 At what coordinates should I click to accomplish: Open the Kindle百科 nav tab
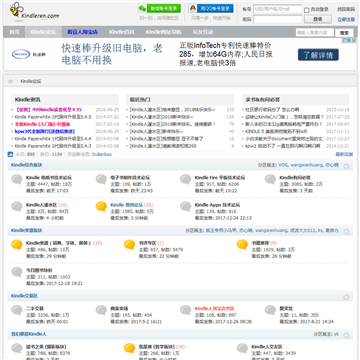tap(122, 32)
